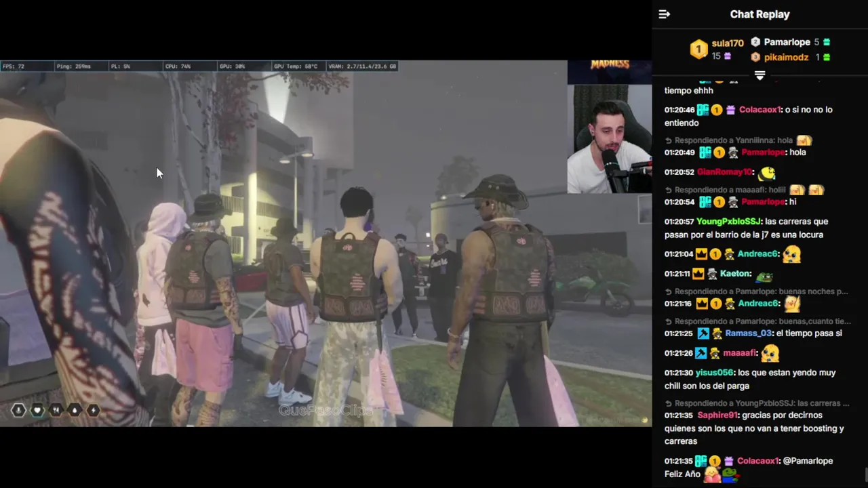
Task: Click the duck emote in maaaafi's message
Action: click(770, 353)
